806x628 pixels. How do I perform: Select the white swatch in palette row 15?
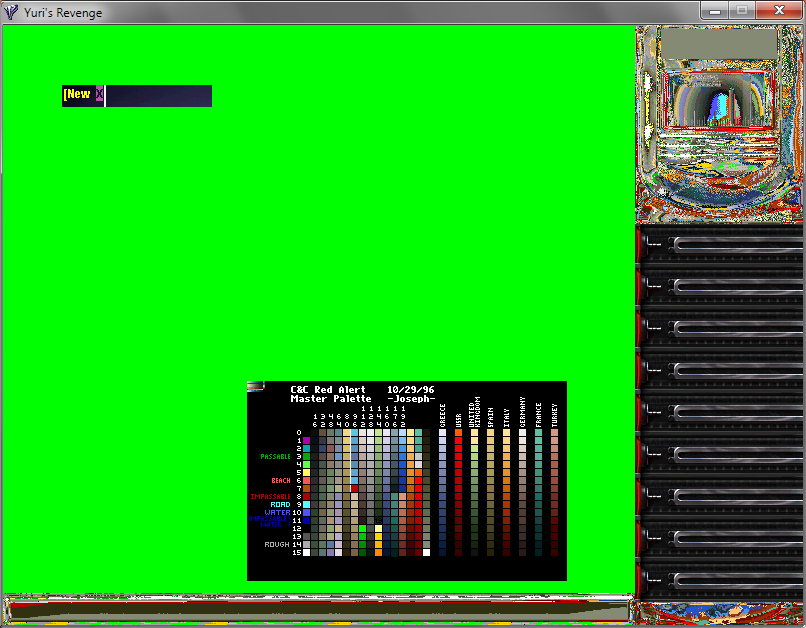(x=307, y=553)
